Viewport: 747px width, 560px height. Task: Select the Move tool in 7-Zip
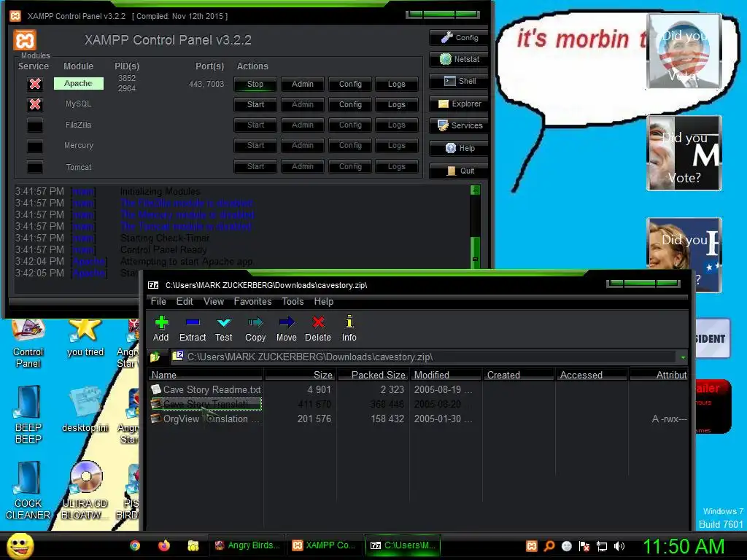tap(286, 328)
